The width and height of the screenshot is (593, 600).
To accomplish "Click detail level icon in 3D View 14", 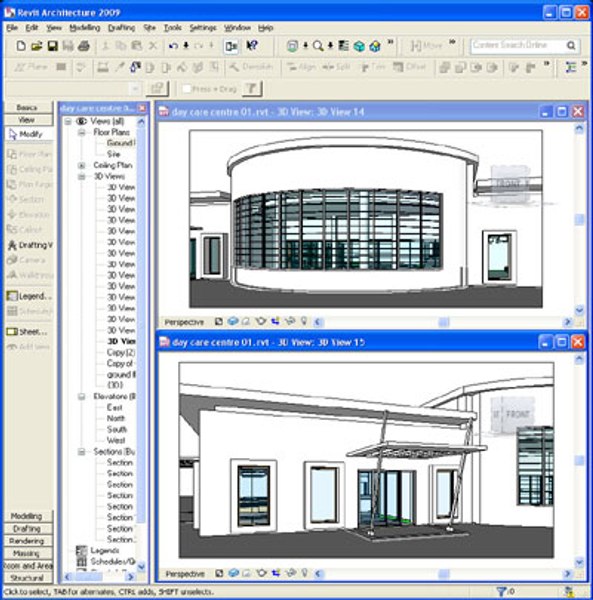I will pyautogui.click(x=219, y=321).
